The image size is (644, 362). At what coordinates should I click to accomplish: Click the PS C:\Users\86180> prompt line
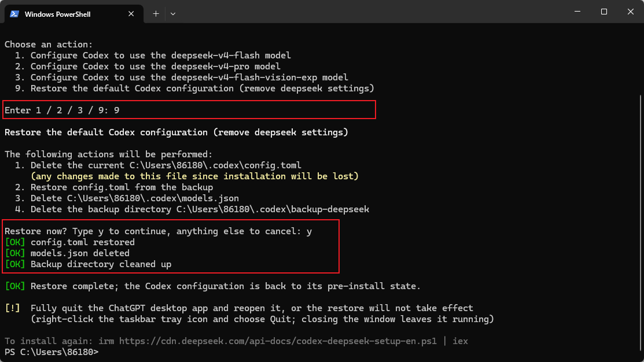[51, 352]
